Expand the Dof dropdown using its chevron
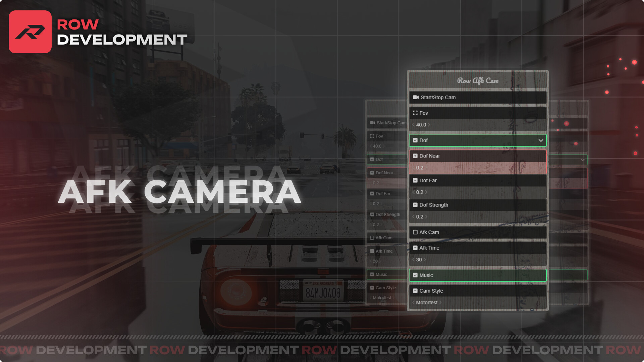This screenshot has height=362, width=644. point(541,140)
